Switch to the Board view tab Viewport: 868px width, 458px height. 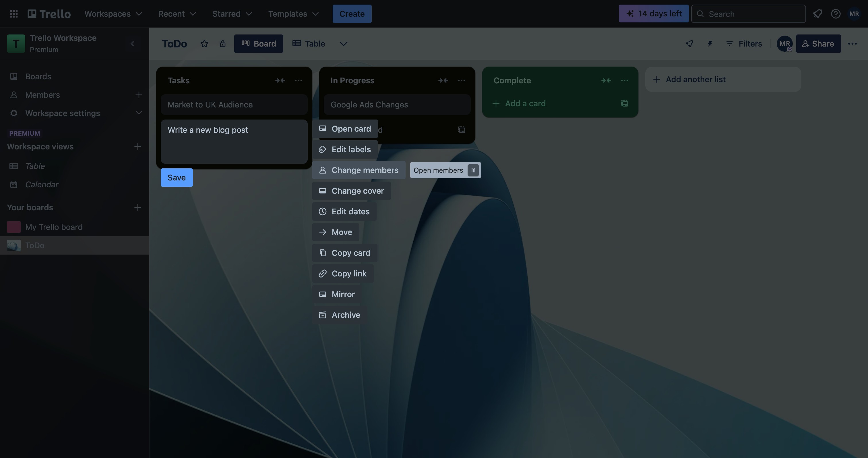[x=258, y=43]
